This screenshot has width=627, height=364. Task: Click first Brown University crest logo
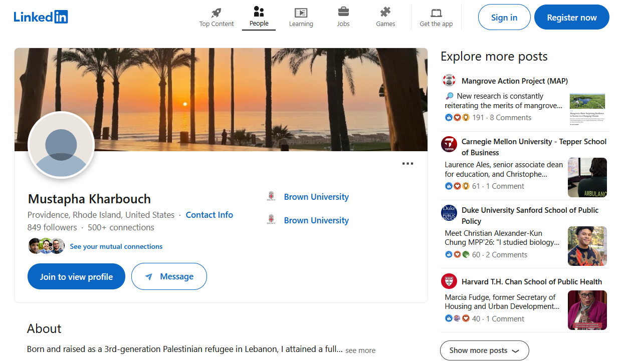271,196
